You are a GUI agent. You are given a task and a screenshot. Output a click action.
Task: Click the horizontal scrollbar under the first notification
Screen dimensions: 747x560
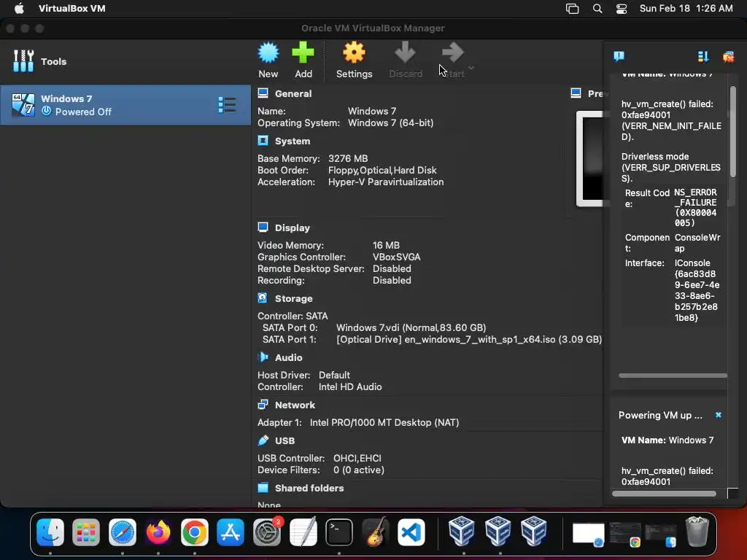pos(673,376)
